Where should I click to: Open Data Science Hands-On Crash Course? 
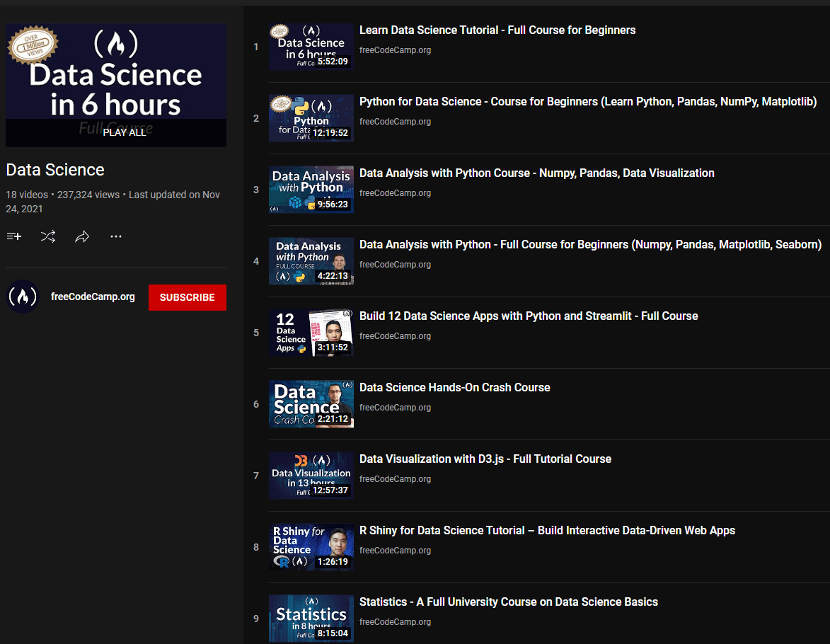click(455, 388)
